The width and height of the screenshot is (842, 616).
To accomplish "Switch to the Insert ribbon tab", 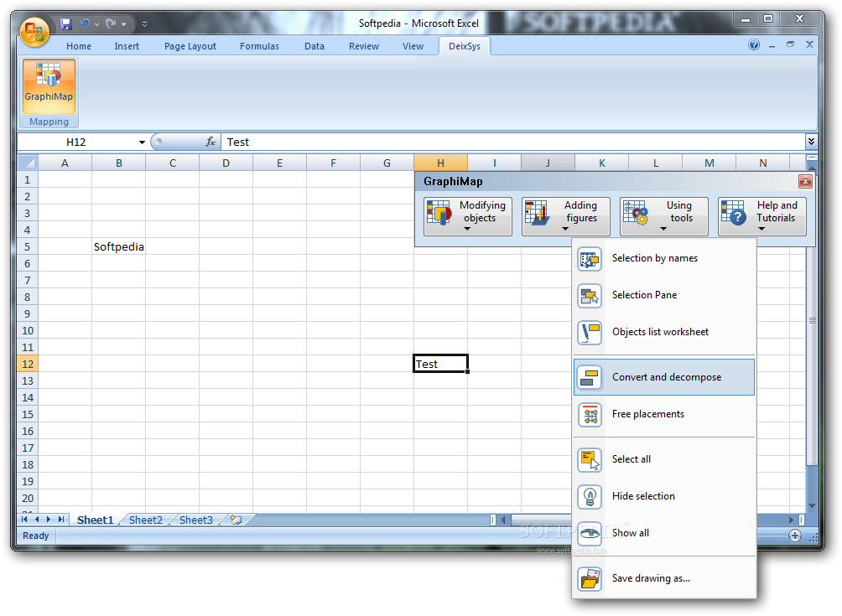I will tap(126, 46).
